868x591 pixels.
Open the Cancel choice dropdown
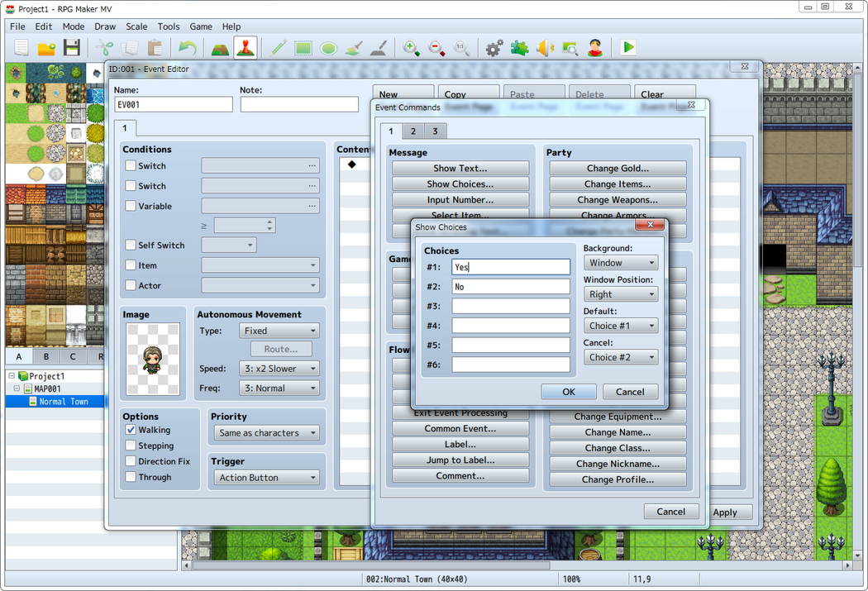[621, 357]
